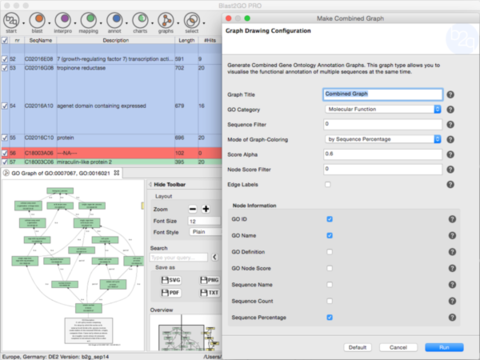Open Mode of Graph-Coloring dropdown
Viewport: 480px width, 360px height.
tap(383, 139)
